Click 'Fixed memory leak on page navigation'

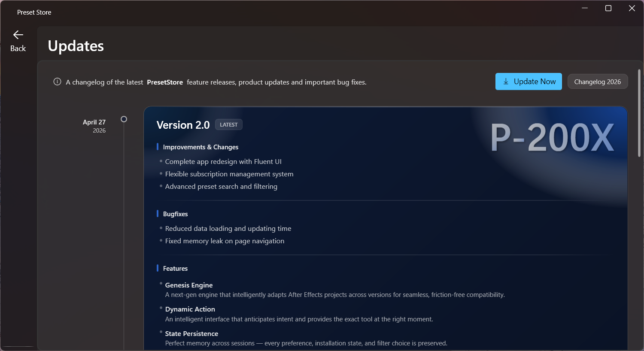coord(225,241)
